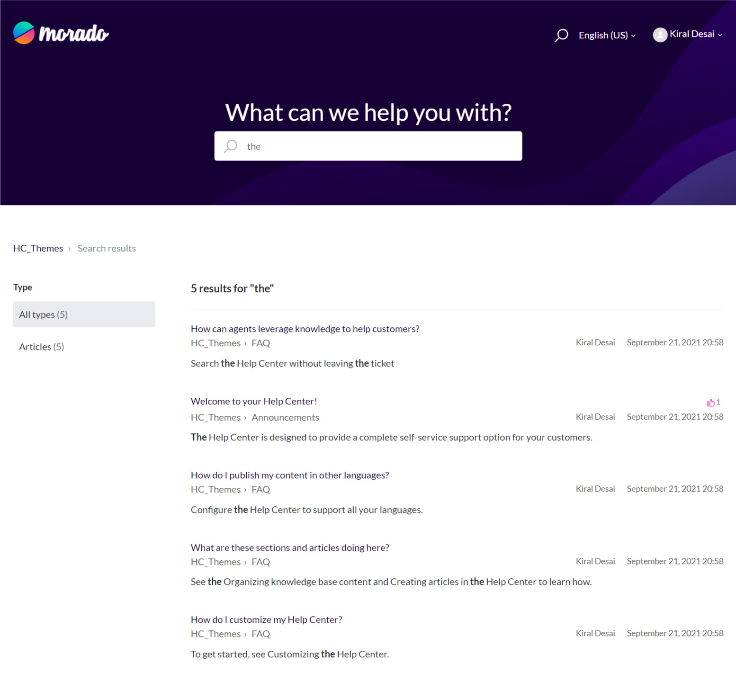The height and width of the screenshot is (700, 736).
Task: Select the All types (5) filter
Action: [x=84, y=314]
